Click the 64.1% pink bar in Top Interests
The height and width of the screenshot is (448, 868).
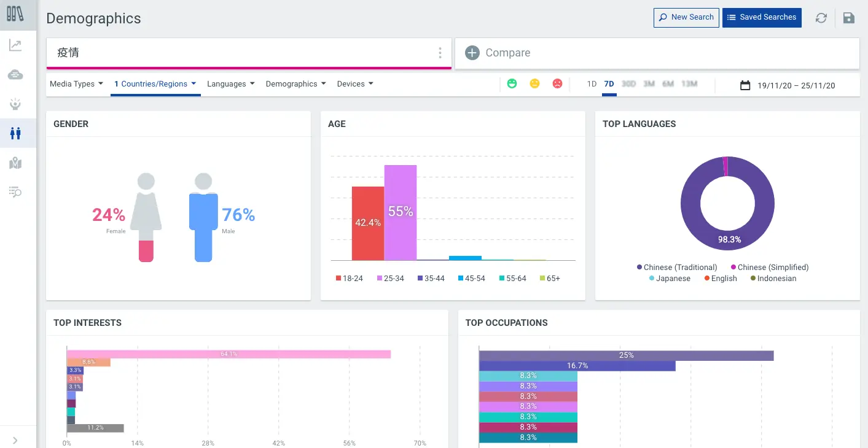pyautogui.click(x=229, y=354)
